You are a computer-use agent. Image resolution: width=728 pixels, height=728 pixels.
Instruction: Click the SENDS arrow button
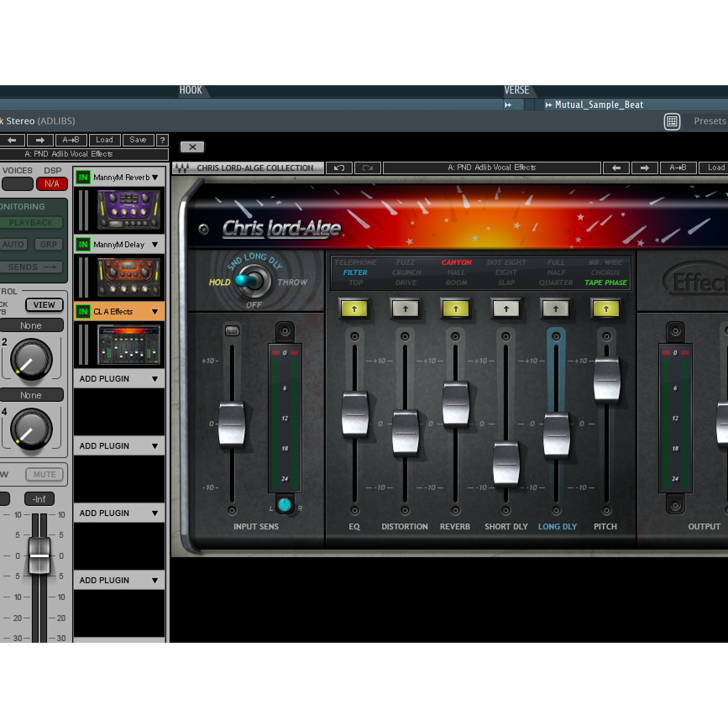point(32,267)
